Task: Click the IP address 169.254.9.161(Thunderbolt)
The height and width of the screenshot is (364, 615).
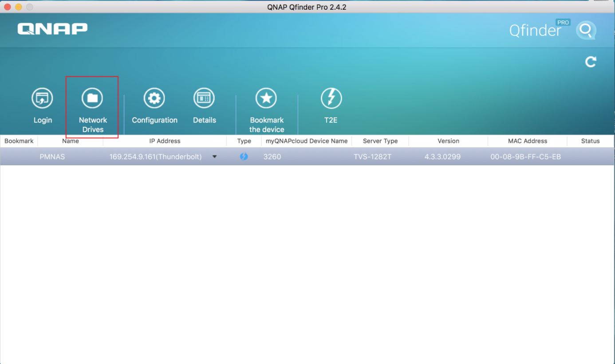Action: pyautogui.click(x=156, y=157)
